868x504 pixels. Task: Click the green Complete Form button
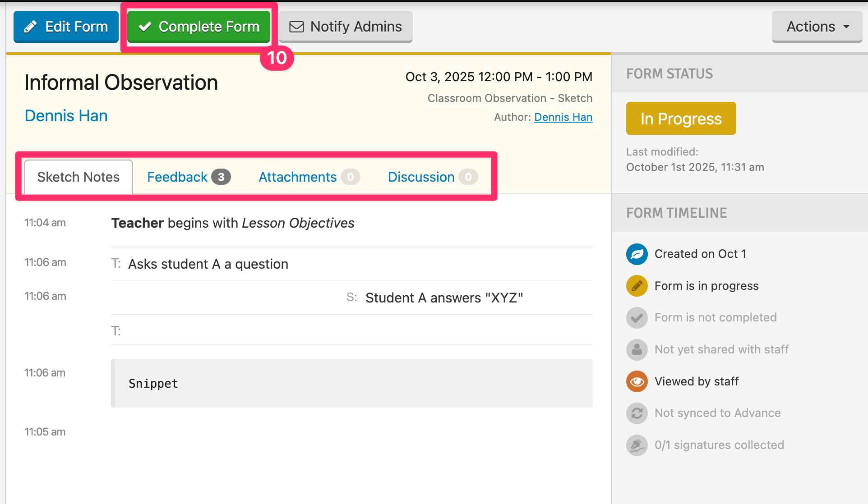pos(199,27)
